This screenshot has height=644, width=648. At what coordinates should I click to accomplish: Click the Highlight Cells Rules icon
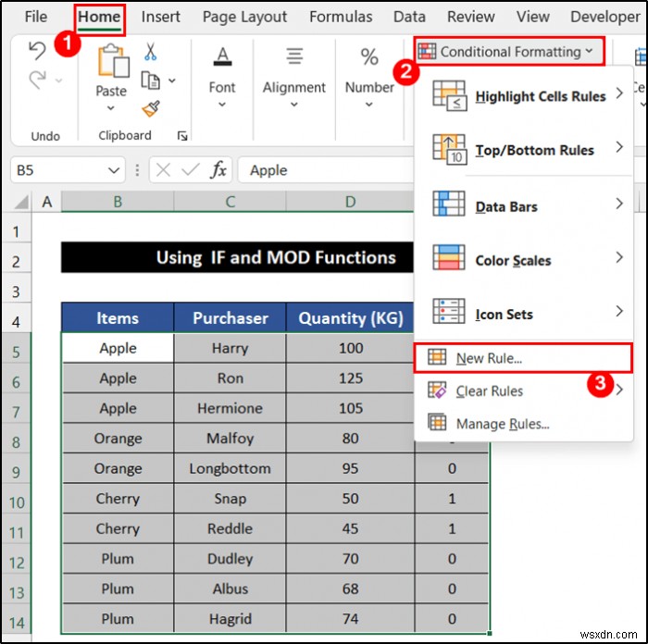tap(449, 96)
